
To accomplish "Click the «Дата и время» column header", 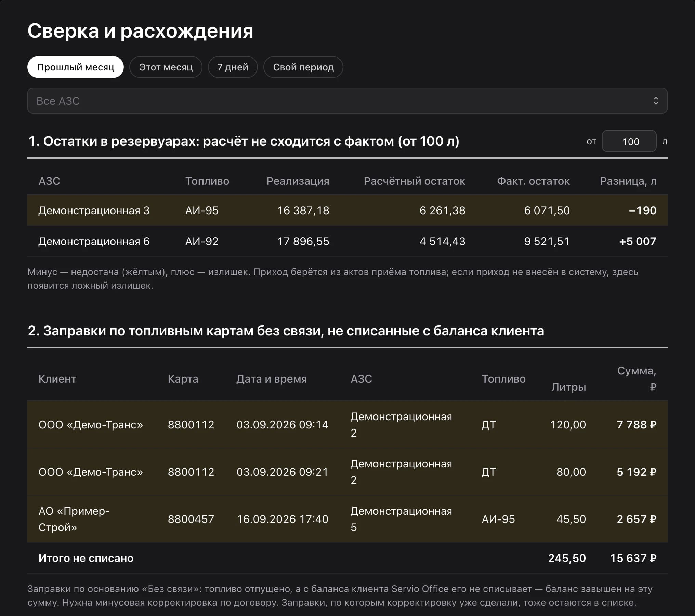I will (272, 379).
